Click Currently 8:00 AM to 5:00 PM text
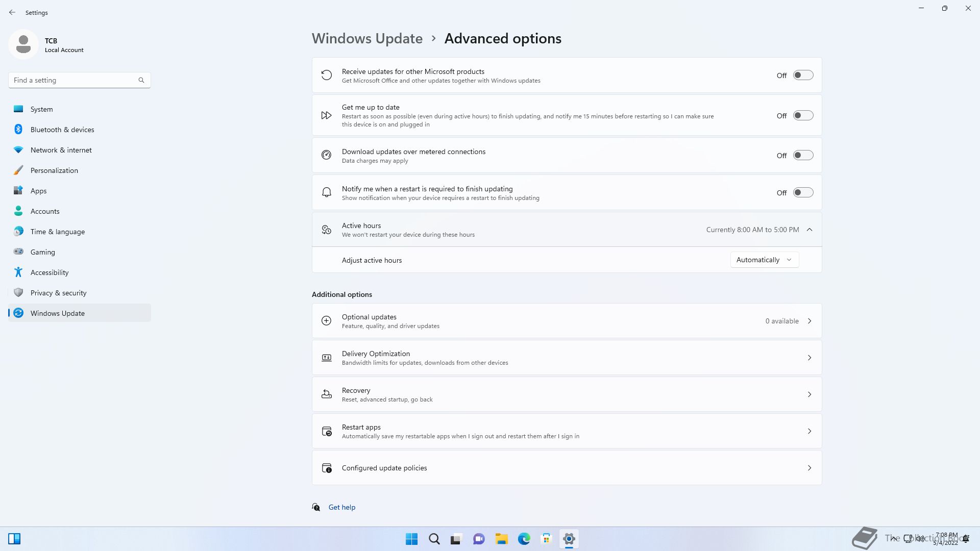This screenshot has width=980, height=551. click(752, 230)
